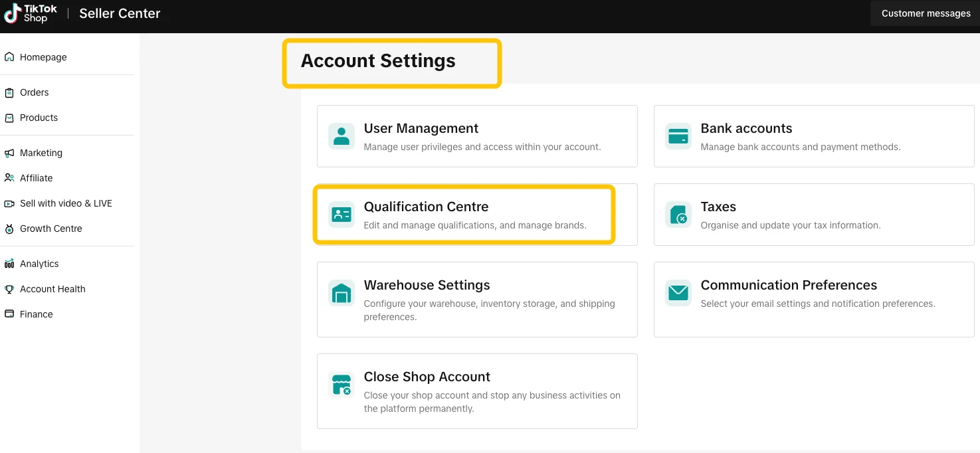Click the Taxes document icon
The image size is (980, 453).
[678, 215]
